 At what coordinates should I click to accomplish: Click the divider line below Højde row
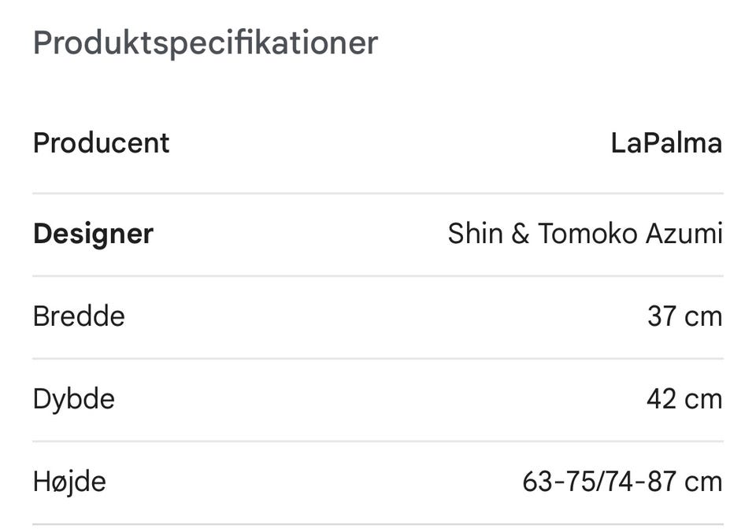tap(378, 523)
